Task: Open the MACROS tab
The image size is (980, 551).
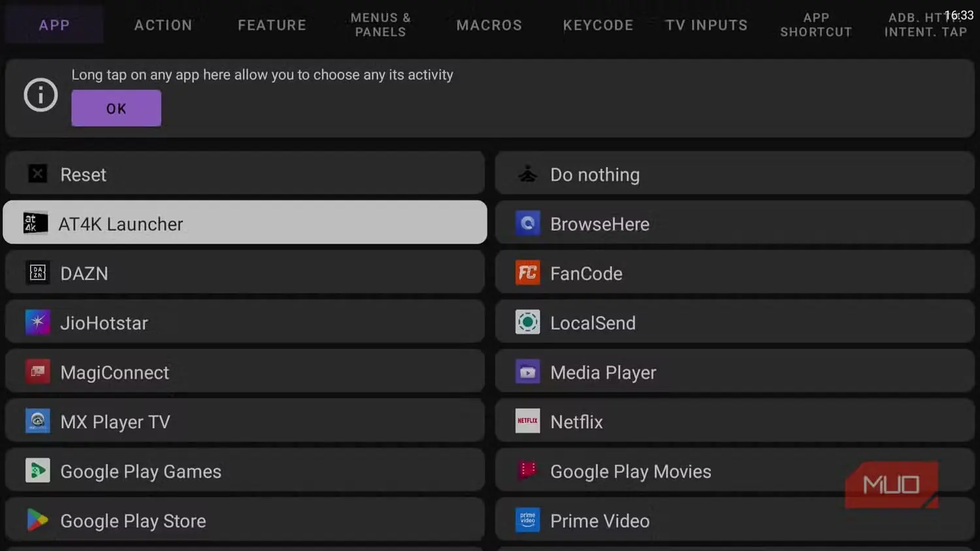Action: click(489, 25)
